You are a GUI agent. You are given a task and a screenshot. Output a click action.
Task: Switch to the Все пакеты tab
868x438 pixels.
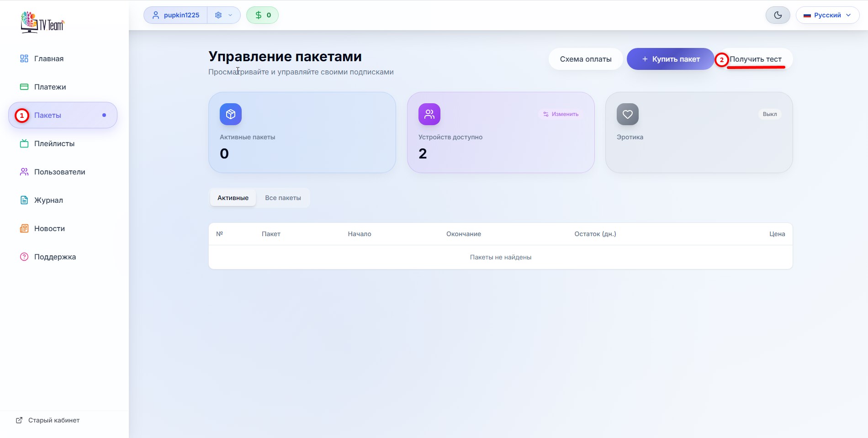tap(283, 198)
